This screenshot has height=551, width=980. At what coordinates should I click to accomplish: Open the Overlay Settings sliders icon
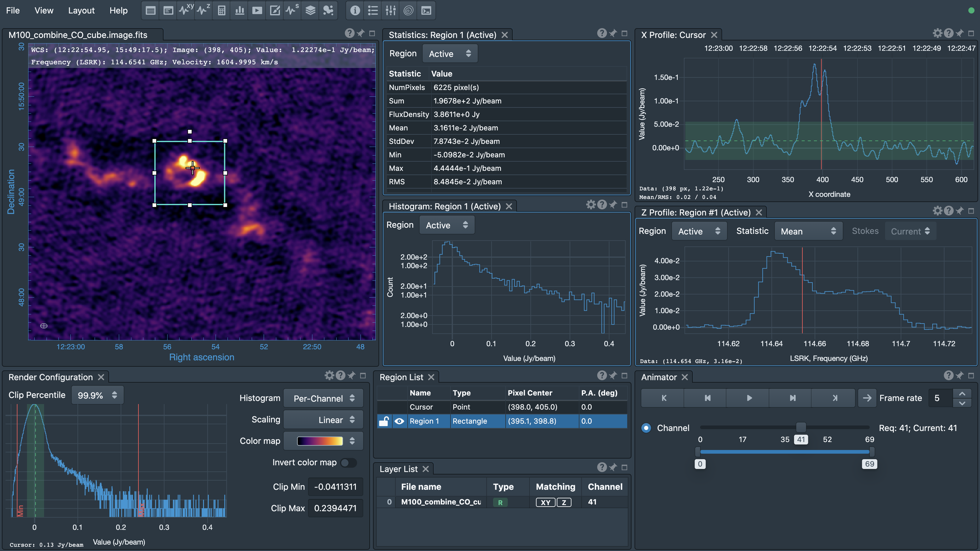coord(391,11)
